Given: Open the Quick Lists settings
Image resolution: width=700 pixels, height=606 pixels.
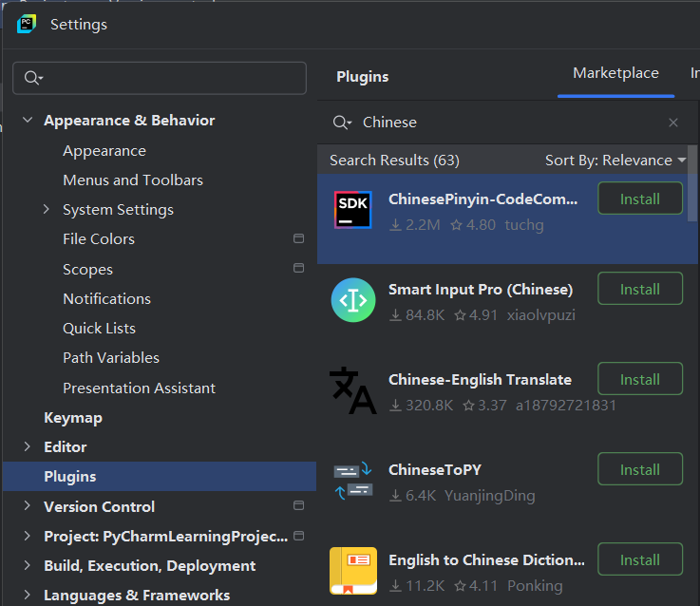Looking at the screenshot, I should (x=99, y=329).
